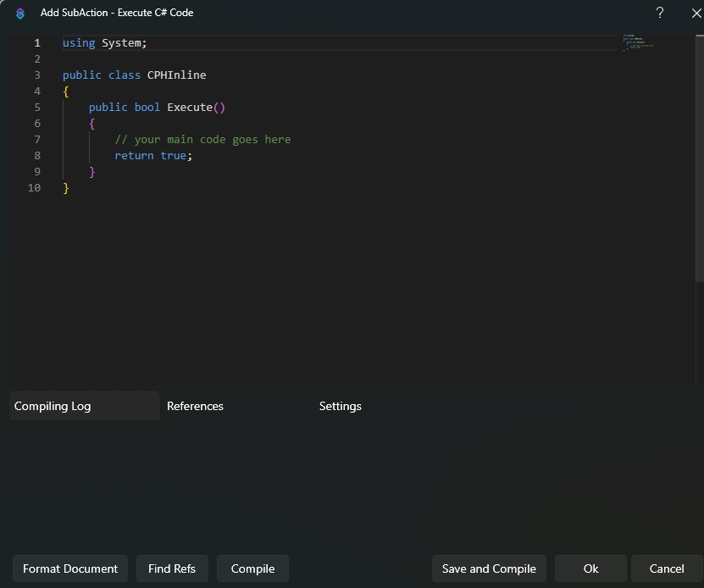This screenshot has width=704, height=588.
Task: Click the Compile button
Action: 252,569
